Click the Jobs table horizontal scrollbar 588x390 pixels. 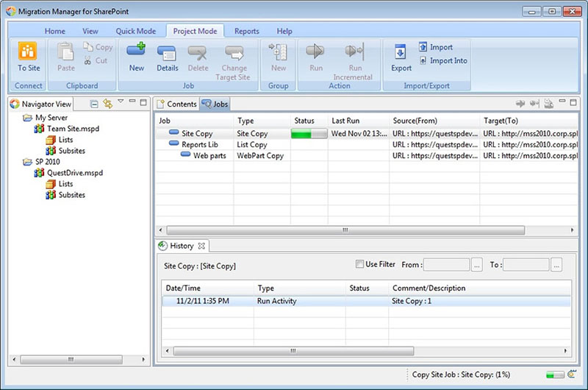pyautogui.click(x=345, y=230)
